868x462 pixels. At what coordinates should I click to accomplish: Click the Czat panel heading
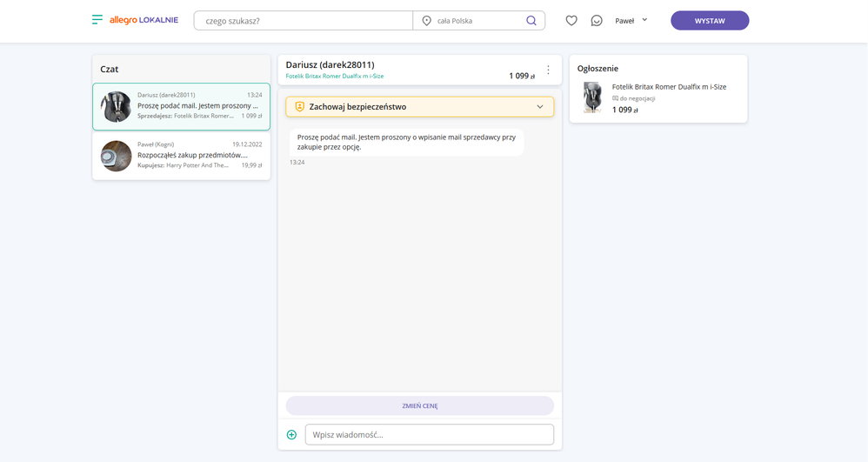[x=109, y=70]
